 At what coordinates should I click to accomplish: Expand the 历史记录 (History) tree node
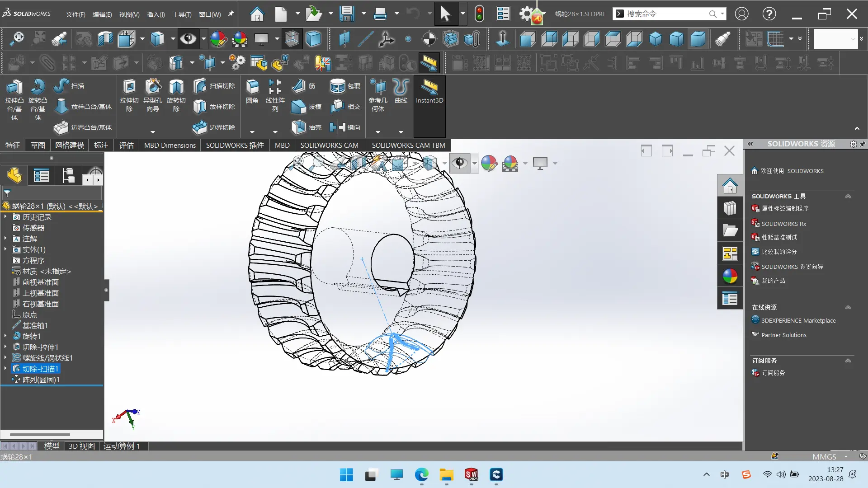pyautogui.click(x=5, y=217)
